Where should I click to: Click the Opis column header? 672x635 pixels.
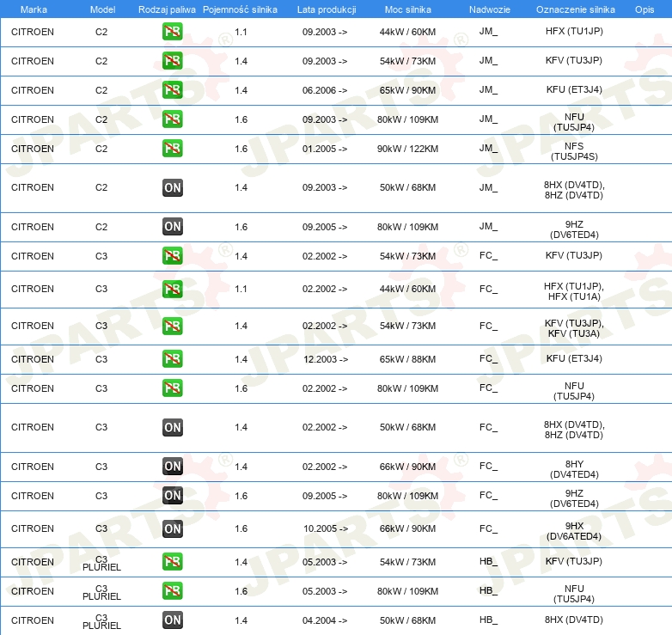(x=645, y=9)
